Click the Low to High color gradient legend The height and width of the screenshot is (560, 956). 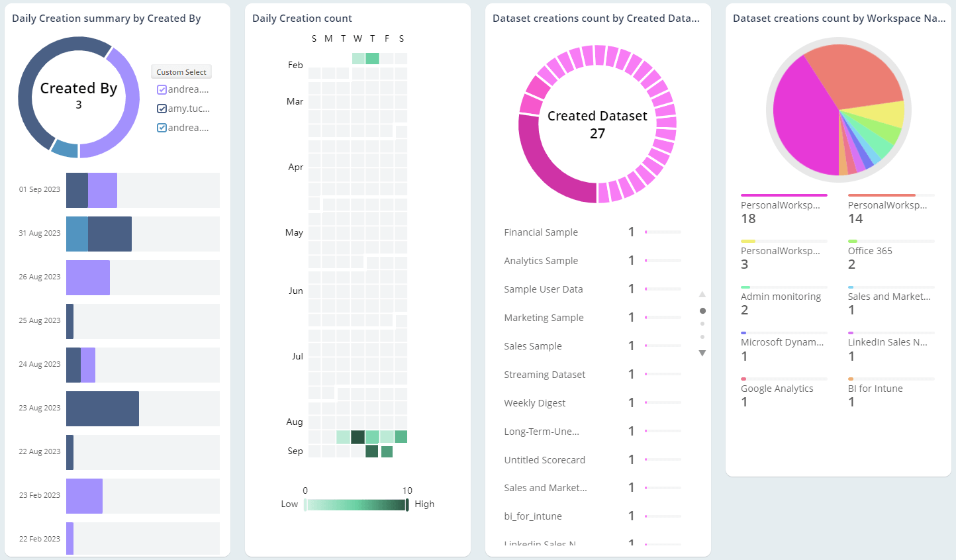point(357,504)
